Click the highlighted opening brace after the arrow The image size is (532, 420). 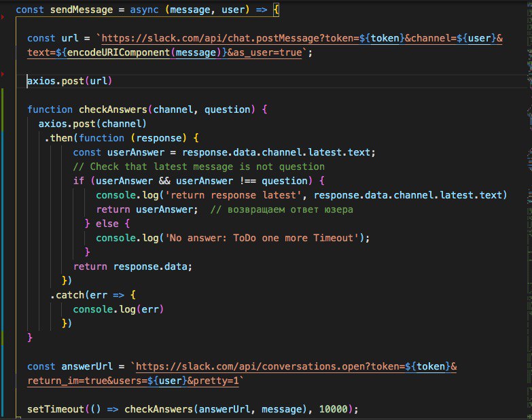276,10
